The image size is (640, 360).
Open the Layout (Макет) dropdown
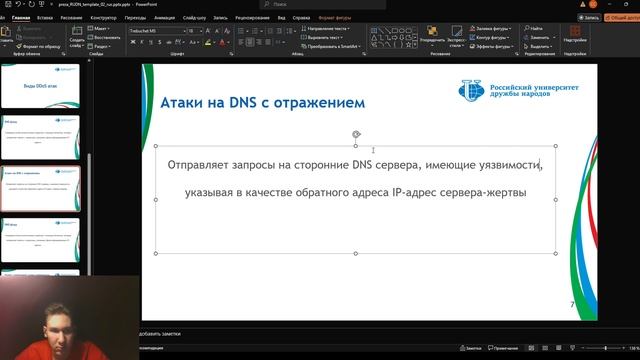pos(99,29)
